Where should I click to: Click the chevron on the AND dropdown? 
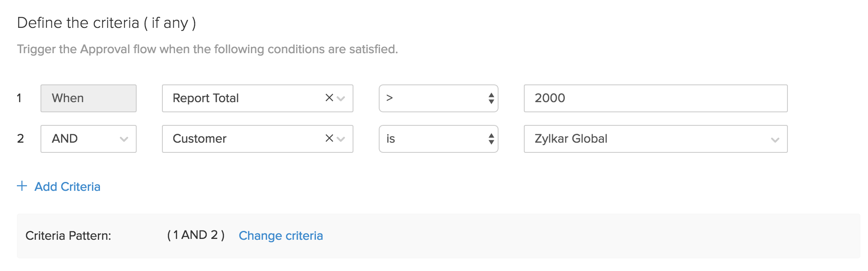pos(124,139)
